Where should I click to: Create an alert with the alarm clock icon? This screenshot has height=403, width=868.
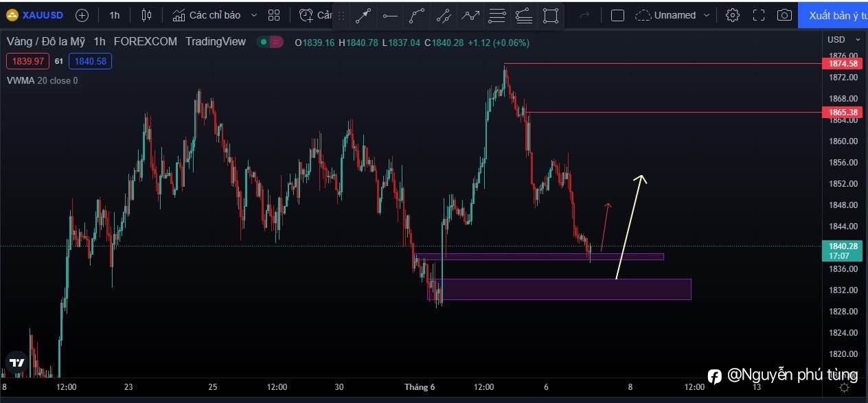coord(306,15)
